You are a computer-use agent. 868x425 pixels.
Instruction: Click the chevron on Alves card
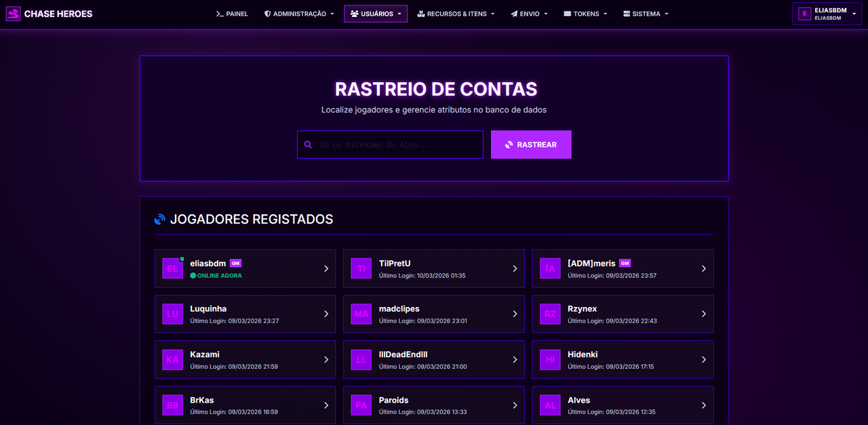click(704, 405)
